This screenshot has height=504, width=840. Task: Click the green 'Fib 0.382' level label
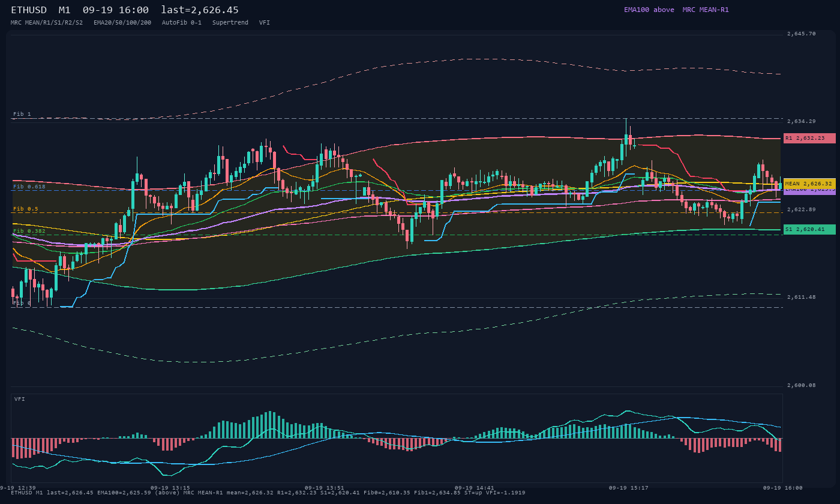[29, 231]
